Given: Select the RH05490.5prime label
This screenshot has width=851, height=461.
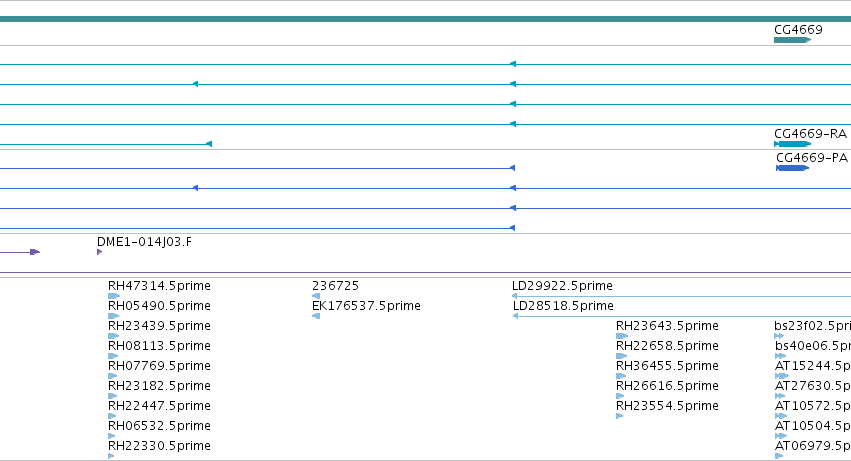Looking at the screenshot, I should click(159, 306).
